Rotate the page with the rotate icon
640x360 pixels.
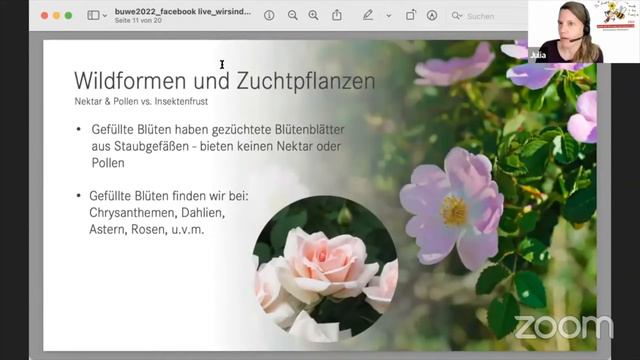(x=410, y=16)
